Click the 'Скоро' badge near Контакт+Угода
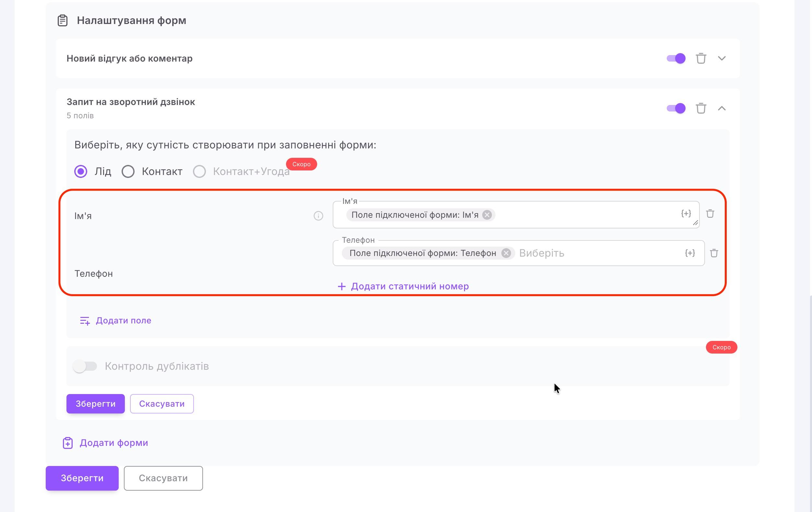The height and width of the screenshot is (512, 812). (302, 164)
